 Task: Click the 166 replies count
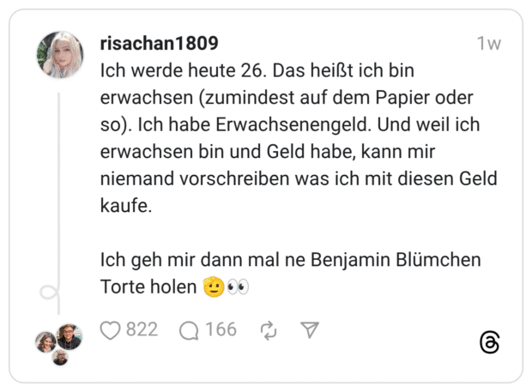coord(221,330)
